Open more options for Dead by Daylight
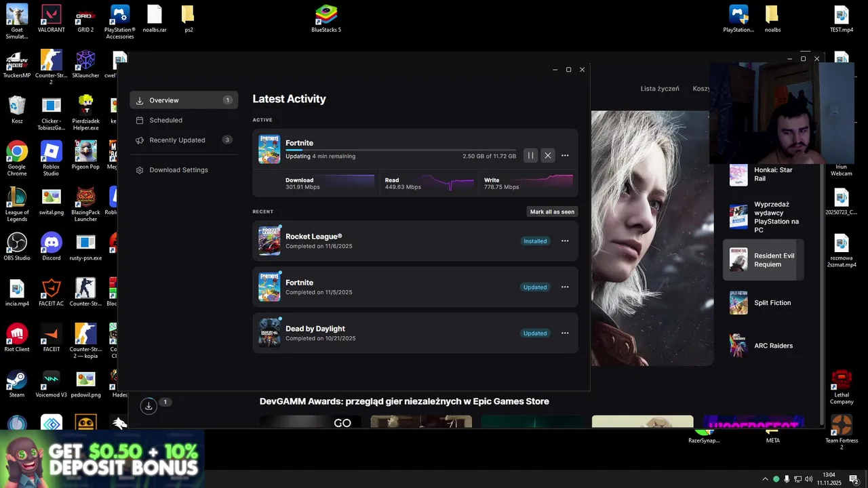Viewport: 868px width, 488px height. click(565, 333)
